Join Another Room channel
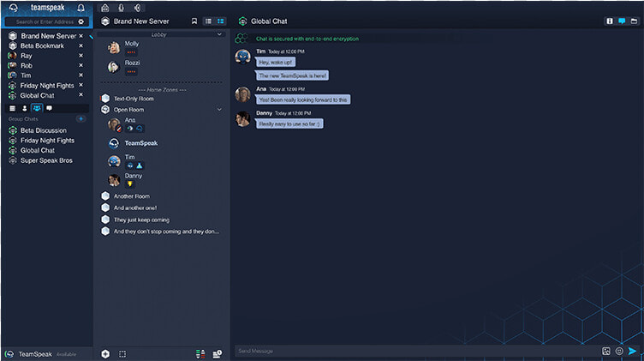Image resolution: width=644 pixels, height=361 pixels. click(131, 196)
